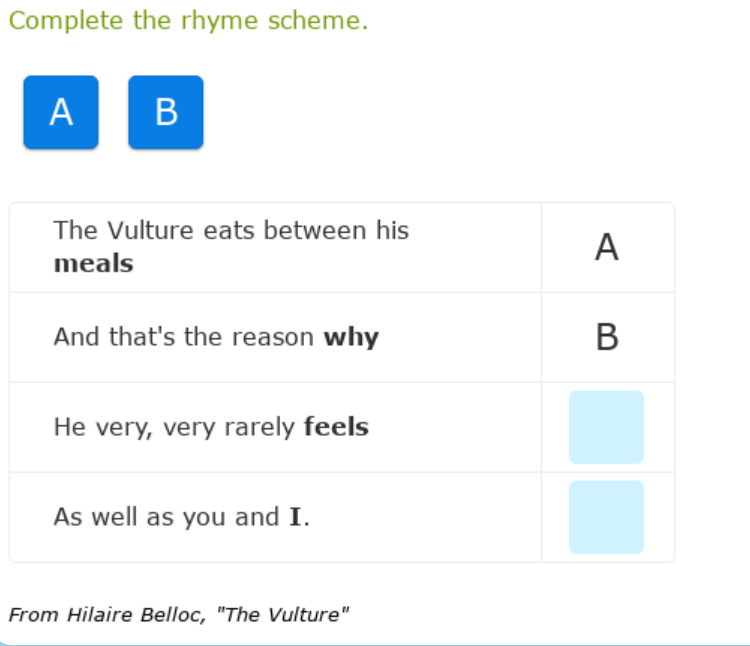This screenshot has width=750, height=646.
Task: Click the bold word "feels"
Action: click(336, 428)
